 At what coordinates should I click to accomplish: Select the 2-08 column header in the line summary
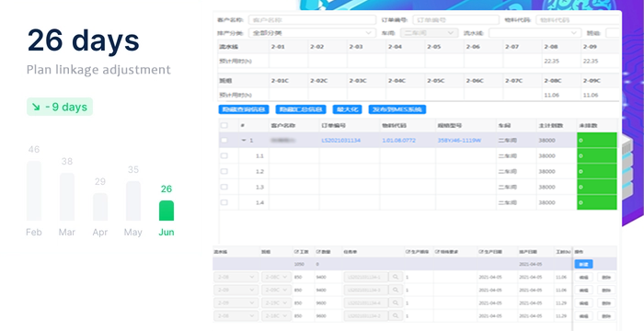[551, 47]
